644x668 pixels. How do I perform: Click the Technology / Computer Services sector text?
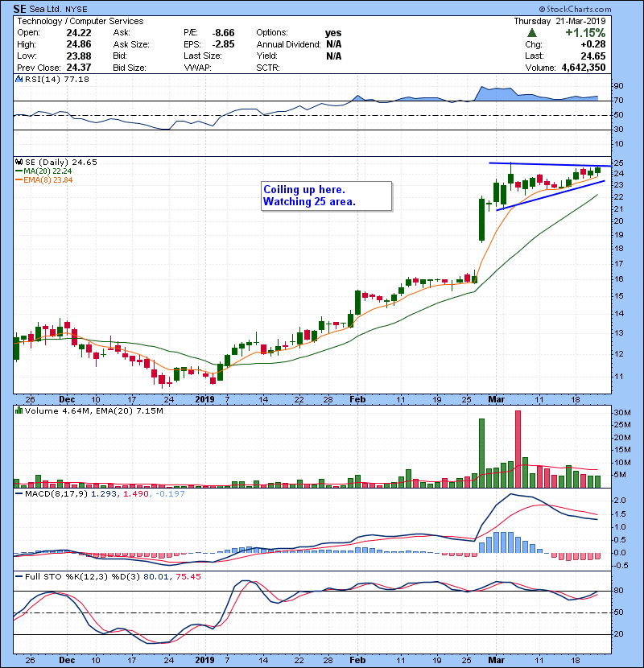(x=80, y=21)
